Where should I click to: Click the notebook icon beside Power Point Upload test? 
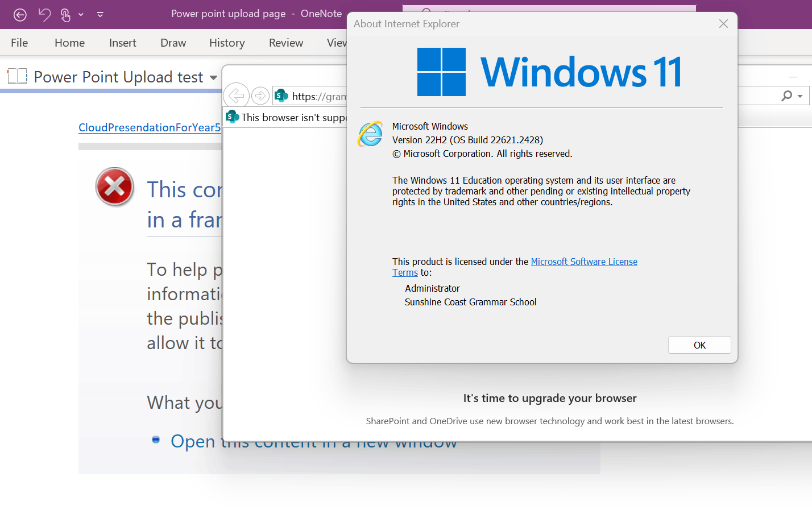coord(17,76)
